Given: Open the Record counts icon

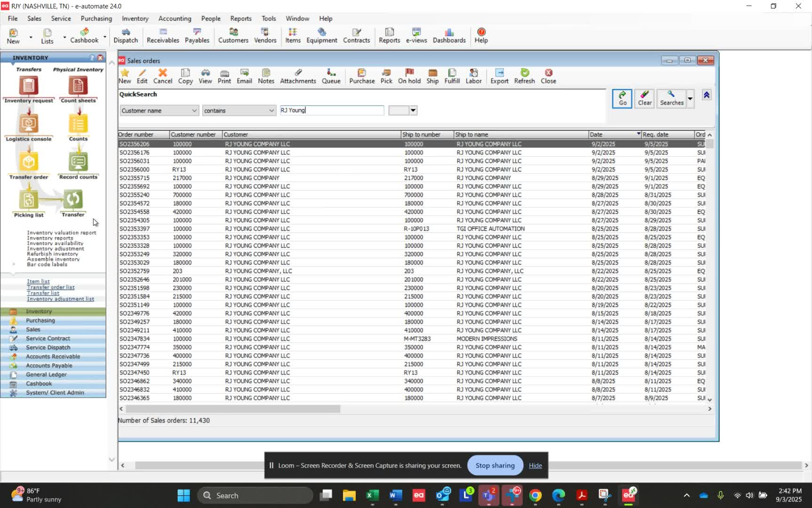Looking at the screenshot, I should (78, 166).
